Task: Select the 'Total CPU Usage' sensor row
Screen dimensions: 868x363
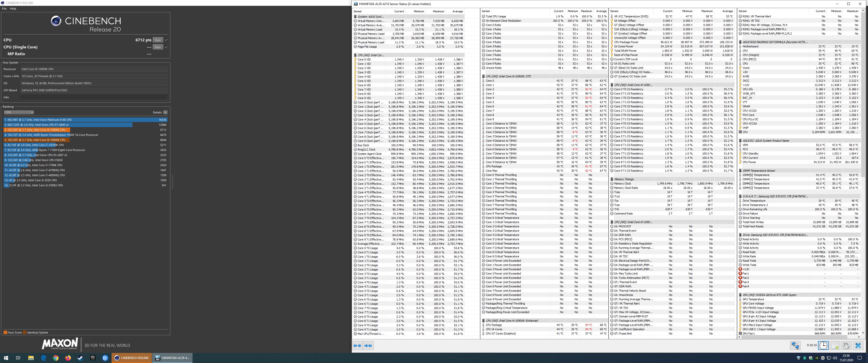Action: (x=544, y=16)
